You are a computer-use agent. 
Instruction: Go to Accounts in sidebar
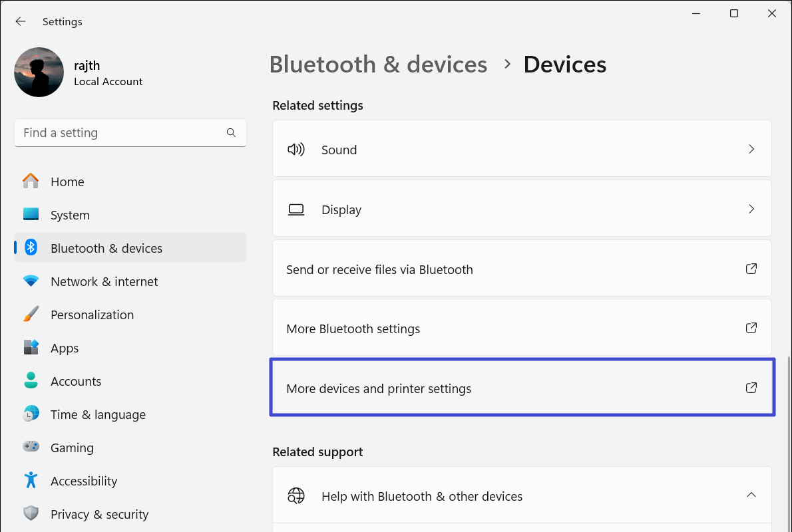pos(76,381)
